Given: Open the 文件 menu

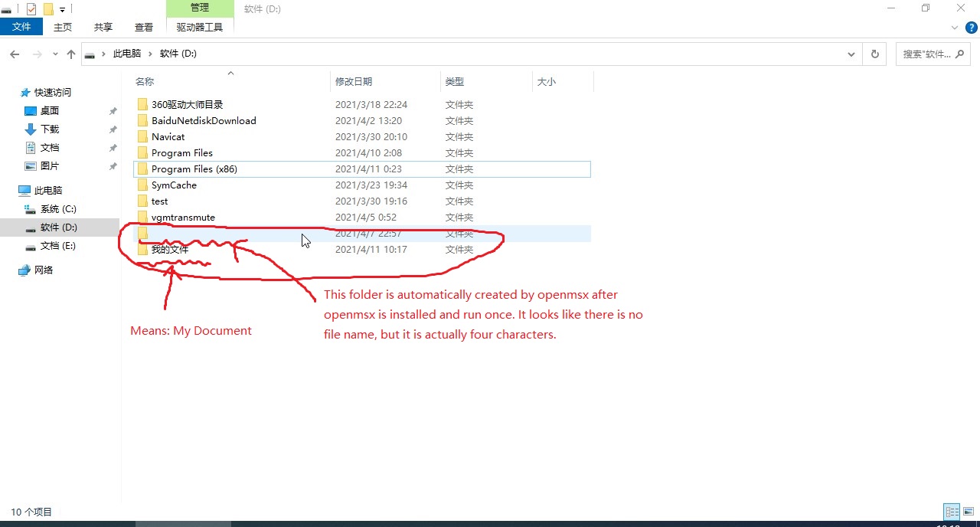Looking at the screenshot, I should pos(21,27).
